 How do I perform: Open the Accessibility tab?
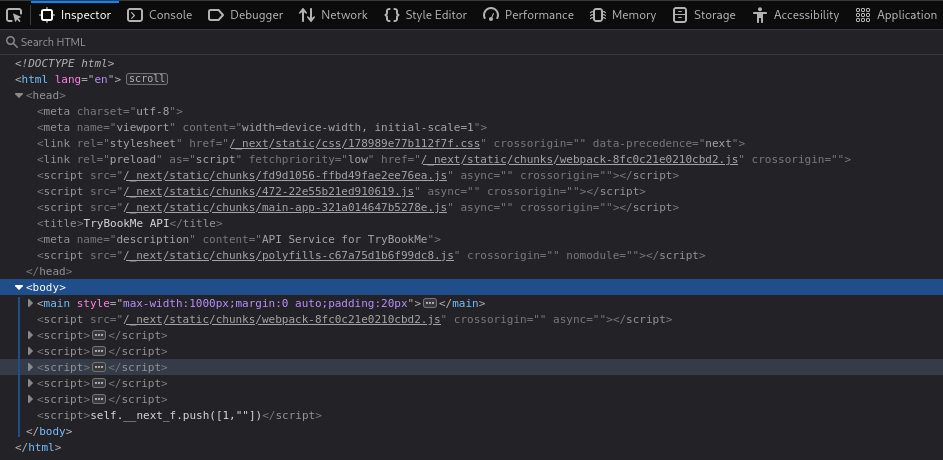(x=796, y=15)
